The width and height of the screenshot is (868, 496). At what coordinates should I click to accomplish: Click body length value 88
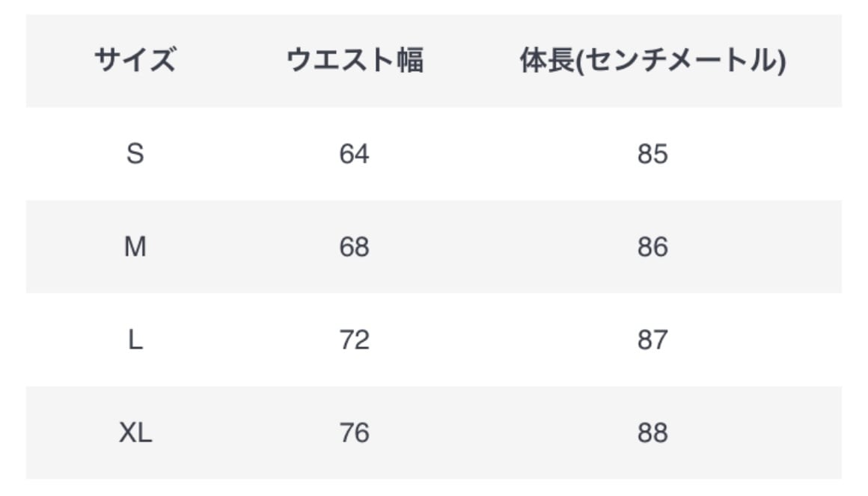coord(652,433)
